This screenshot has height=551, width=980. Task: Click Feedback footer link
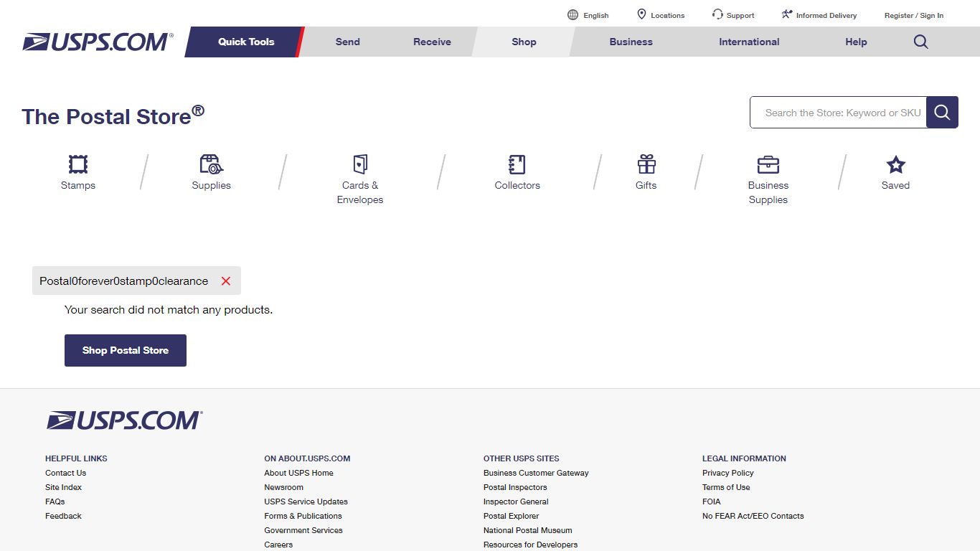[x=63, y=516]
